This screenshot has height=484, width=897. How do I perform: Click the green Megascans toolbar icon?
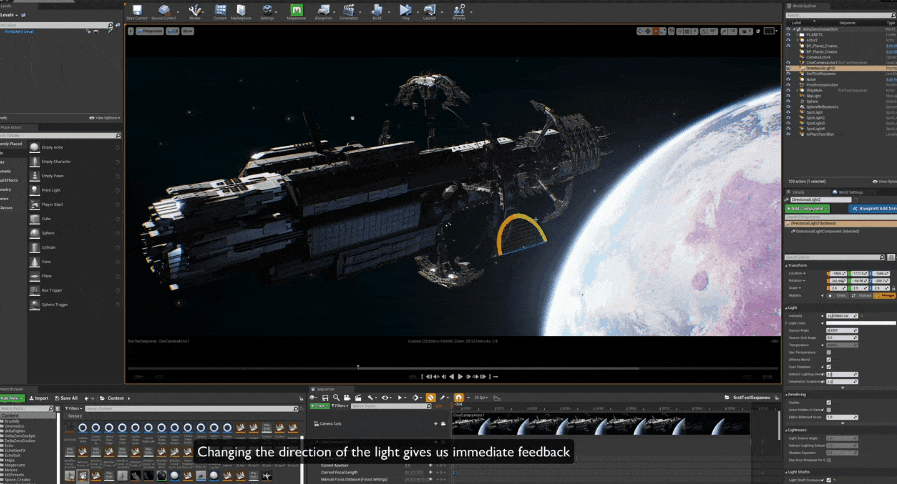point(296,11)
